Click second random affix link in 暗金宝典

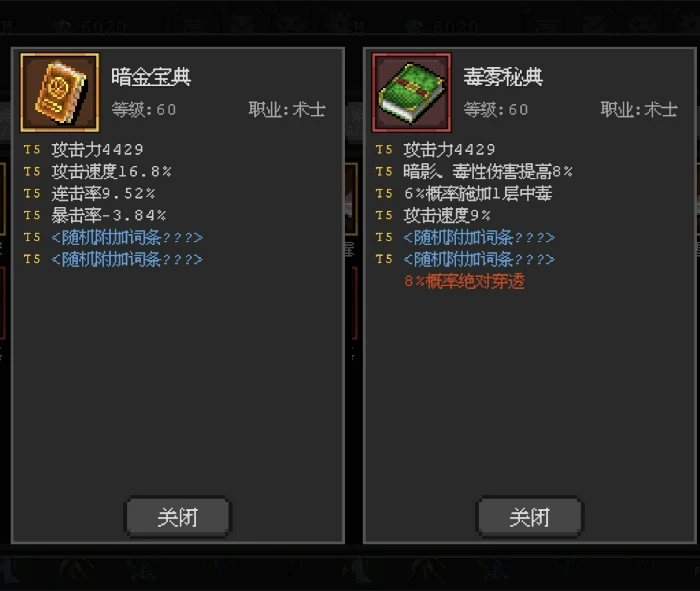[x=127, y=259]
